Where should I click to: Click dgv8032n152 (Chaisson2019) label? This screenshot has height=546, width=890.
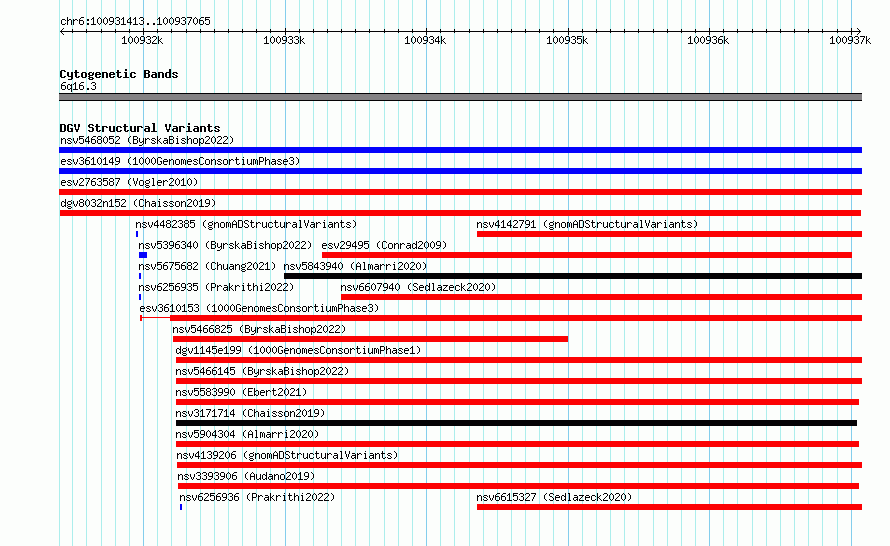coord(138,203)
